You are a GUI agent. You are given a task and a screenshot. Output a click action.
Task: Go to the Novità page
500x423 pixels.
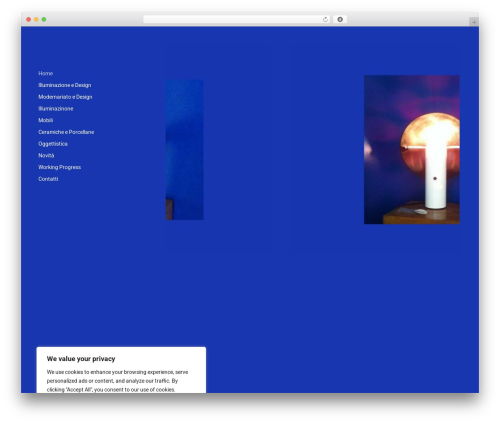[46, 155]
